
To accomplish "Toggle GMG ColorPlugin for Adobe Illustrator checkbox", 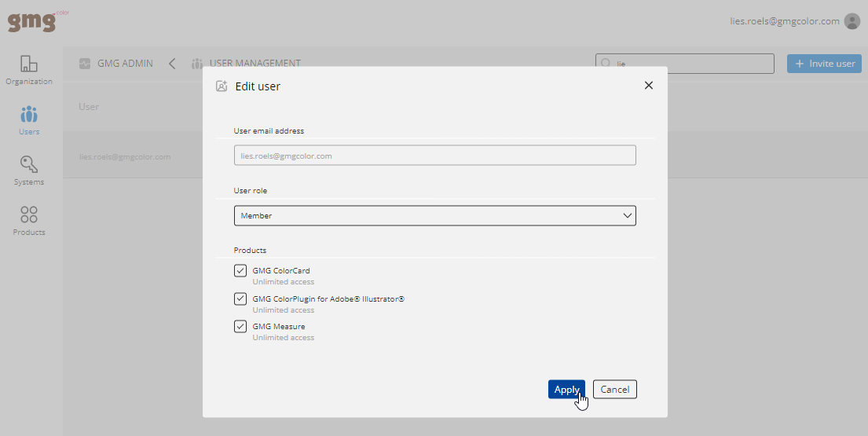I will point(240,299).
